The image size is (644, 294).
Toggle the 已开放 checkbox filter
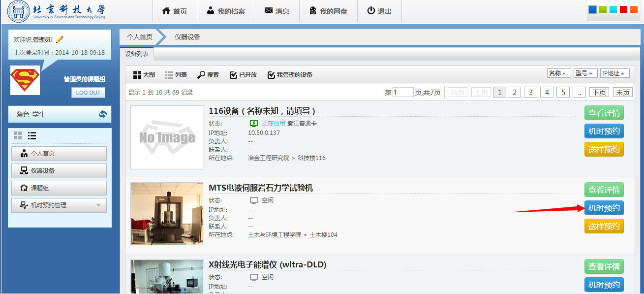tap(243, 75)
